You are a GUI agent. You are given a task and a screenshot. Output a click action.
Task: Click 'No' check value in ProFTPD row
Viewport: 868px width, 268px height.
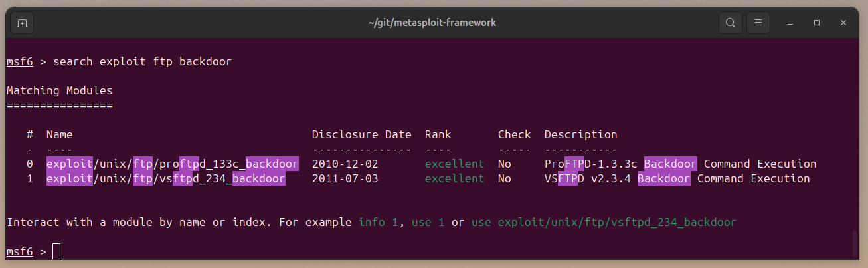[505, 164]
